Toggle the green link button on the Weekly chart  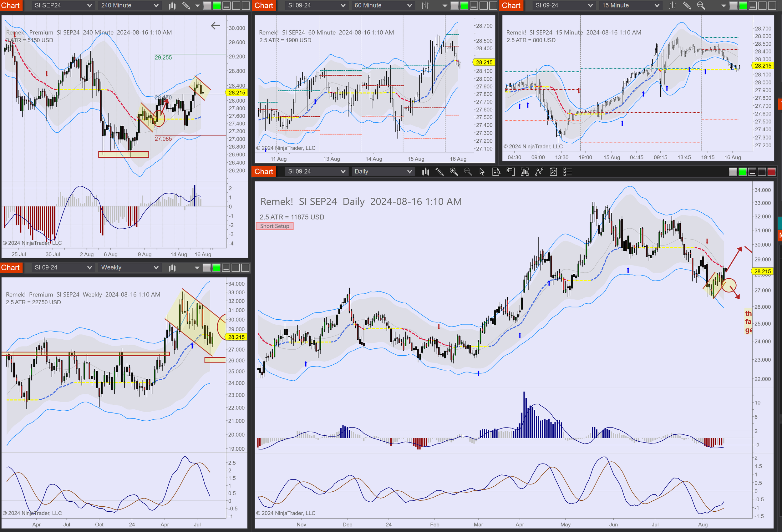[216, 267]
